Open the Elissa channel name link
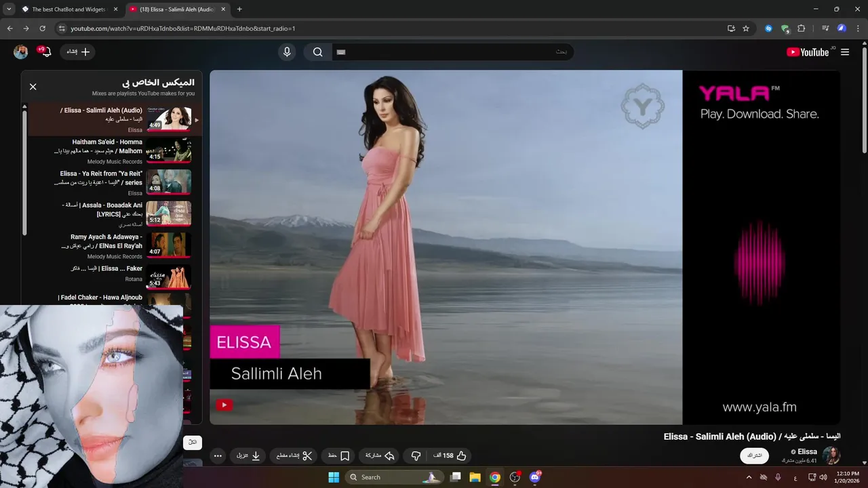This screenshot has width=868, height=488. click(x=807, y=451)
